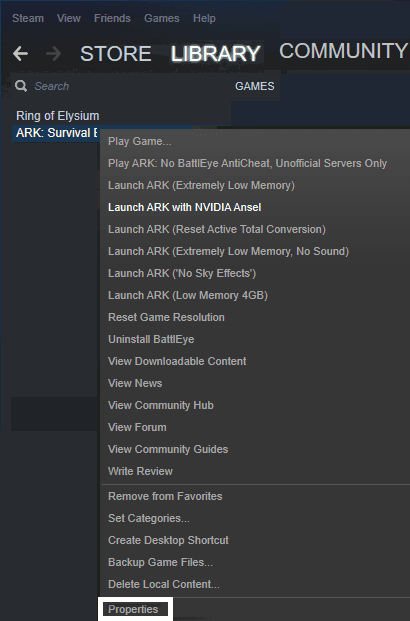Choose Launch ARK (Low Memory 4GB)
The width and height of the screenshot is (410, 621).
(188, 295)
